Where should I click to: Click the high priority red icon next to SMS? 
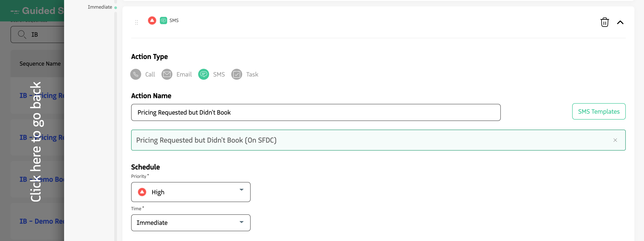click(152, 20)
